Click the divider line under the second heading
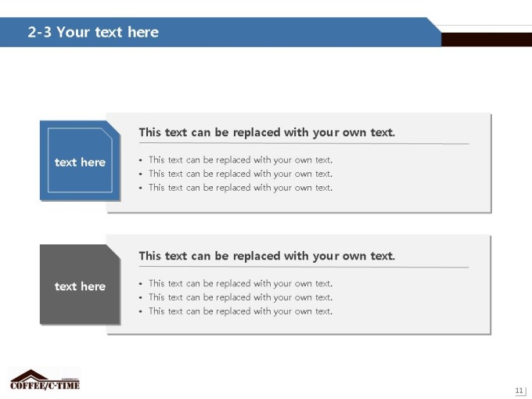Viewport: 532px width, 399px height. 304,267
